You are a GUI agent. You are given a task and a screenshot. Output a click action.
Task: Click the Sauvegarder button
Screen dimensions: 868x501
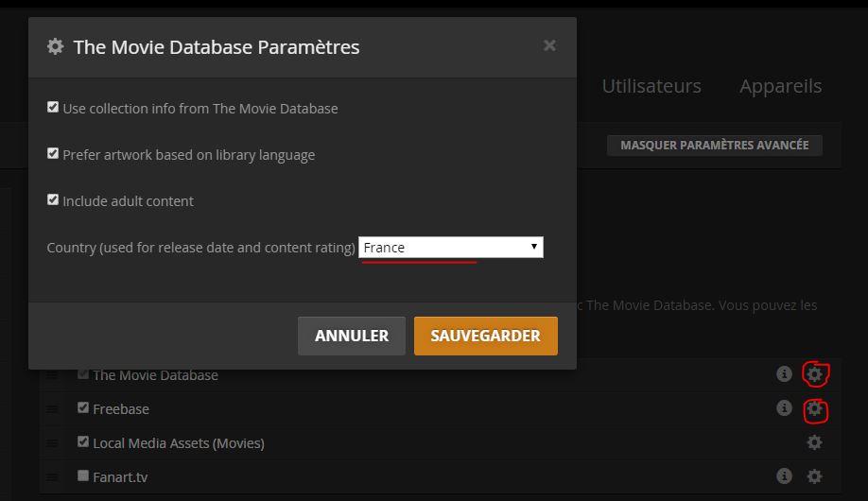pyautogui.click(x=485, y=336)
